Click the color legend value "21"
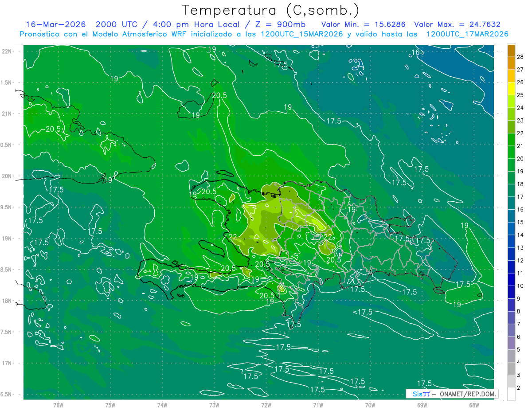 (520, 146)
